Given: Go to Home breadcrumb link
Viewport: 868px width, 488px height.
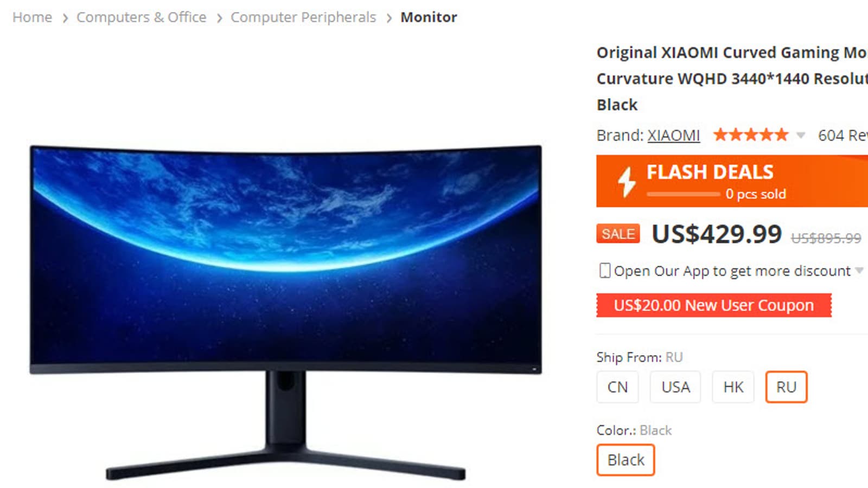Looking at the screenshot, I should 32,17.
